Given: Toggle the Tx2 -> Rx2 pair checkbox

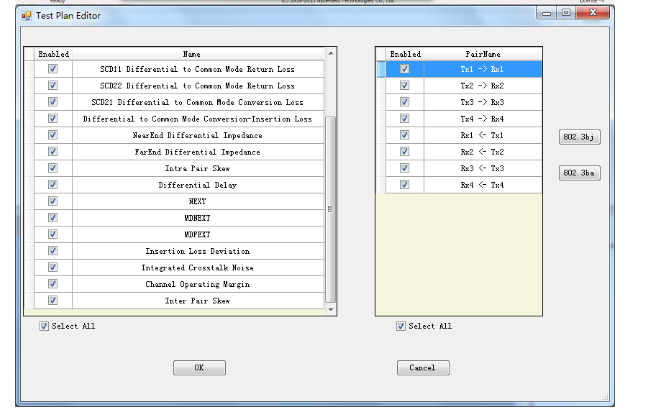Looking at the screenshot, I should tap(405, 86).
